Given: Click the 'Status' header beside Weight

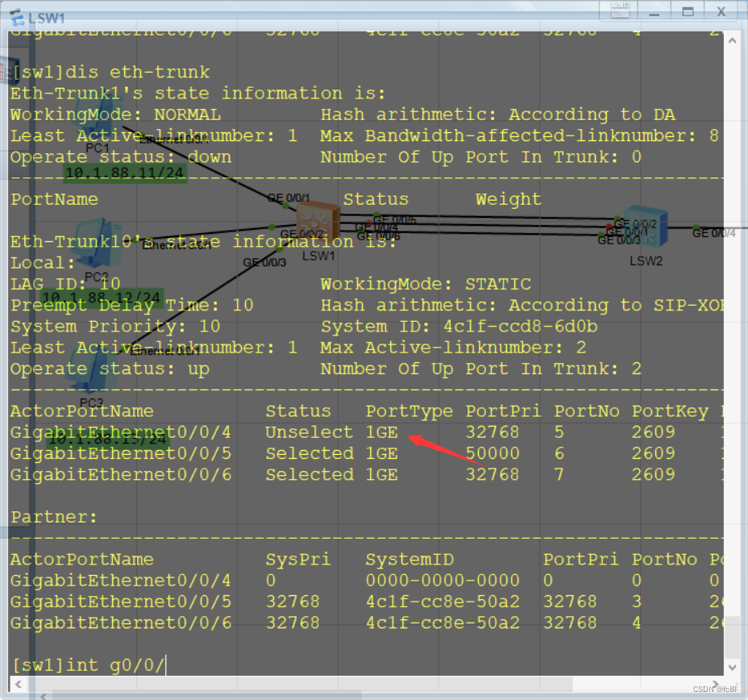Looking at the screenshot, I should pyautogui.click(x=376, y=199).
